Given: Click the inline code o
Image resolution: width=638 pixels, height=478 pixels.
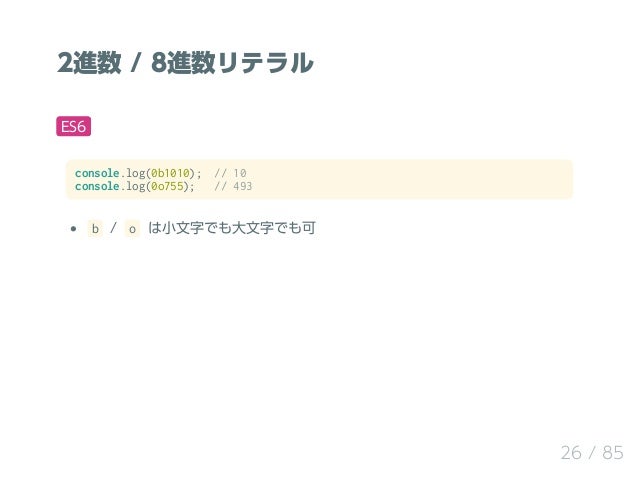Looking at the screenshot, I should click(132, 229).
